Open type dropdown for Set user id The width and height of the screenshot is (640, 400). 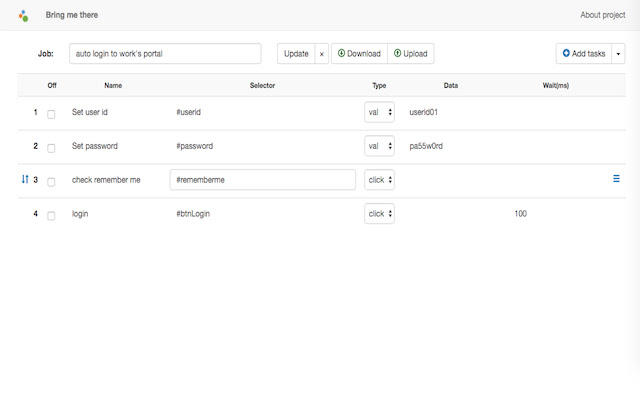coord(379,112)
